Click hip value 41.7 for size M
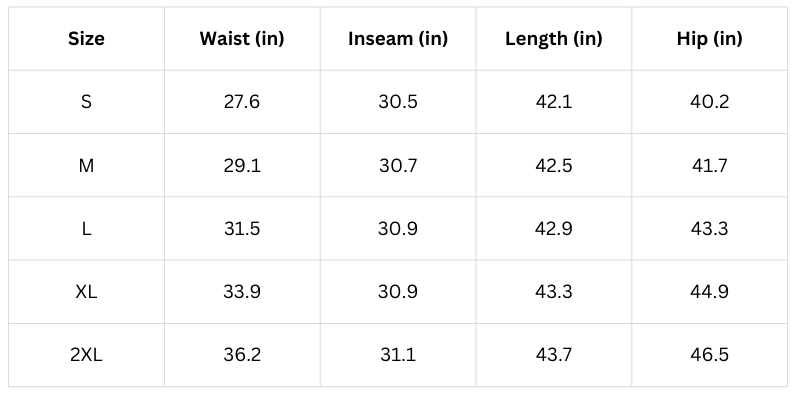Viewport: 800px width, 400px height. tap(709, 165)
